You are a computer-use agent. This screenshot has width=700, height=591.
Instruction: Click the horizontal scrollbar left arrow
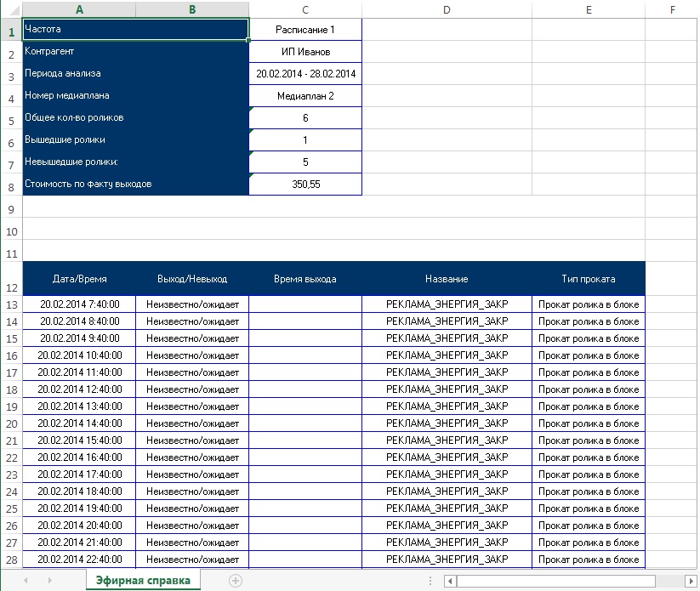450,581
